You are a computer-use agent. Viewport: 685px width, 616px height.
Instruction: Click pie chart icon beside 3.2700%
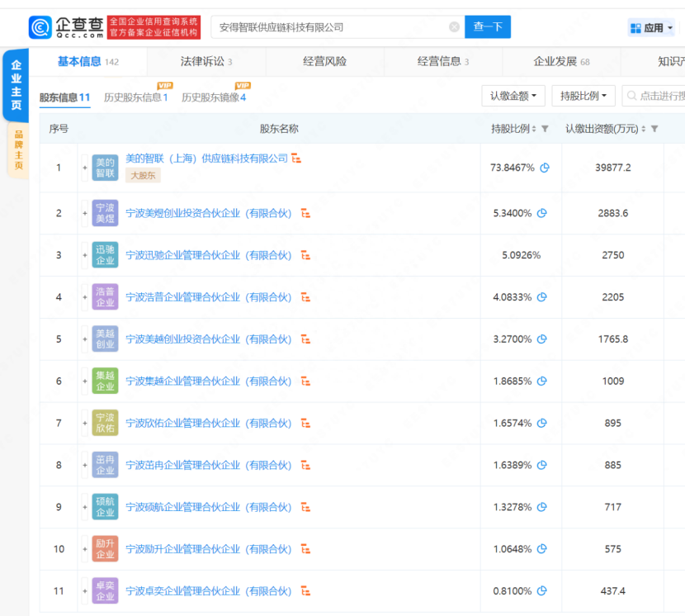(x=541, y=339)
